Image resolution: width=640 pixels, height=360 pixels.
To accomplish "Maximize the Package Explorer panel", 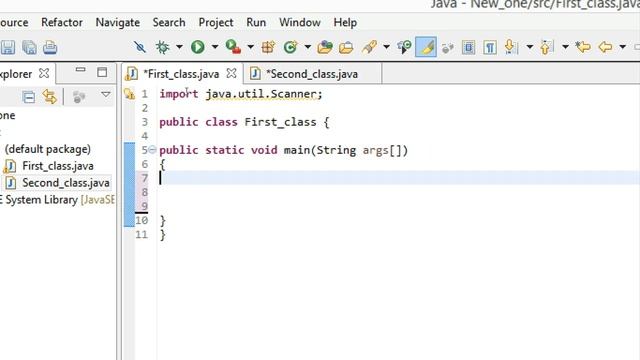I will click(102, 72).
